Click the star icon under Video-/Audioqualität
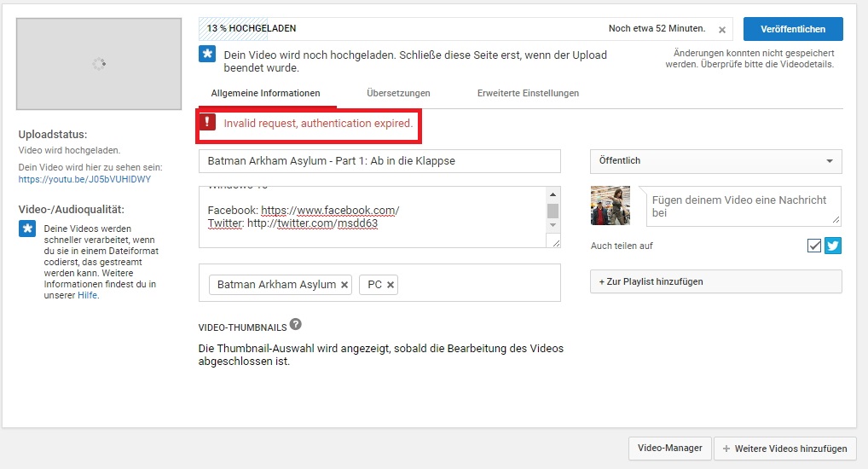The height and width of the screenshot is (469, 868). [x=27, y=229]
